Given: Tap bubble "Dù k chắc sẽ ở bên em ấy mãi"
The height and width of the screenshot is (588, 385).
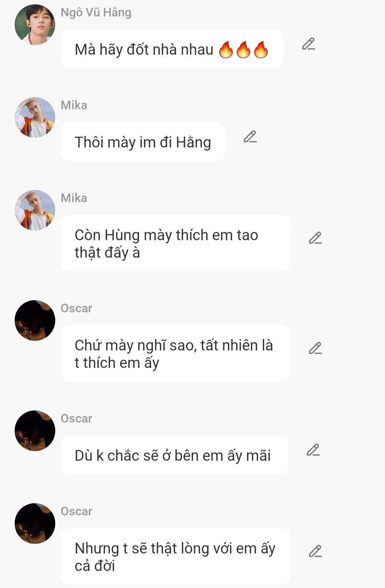Looking at the screenshot, I should pyautogui.click(x=174, y=455).
